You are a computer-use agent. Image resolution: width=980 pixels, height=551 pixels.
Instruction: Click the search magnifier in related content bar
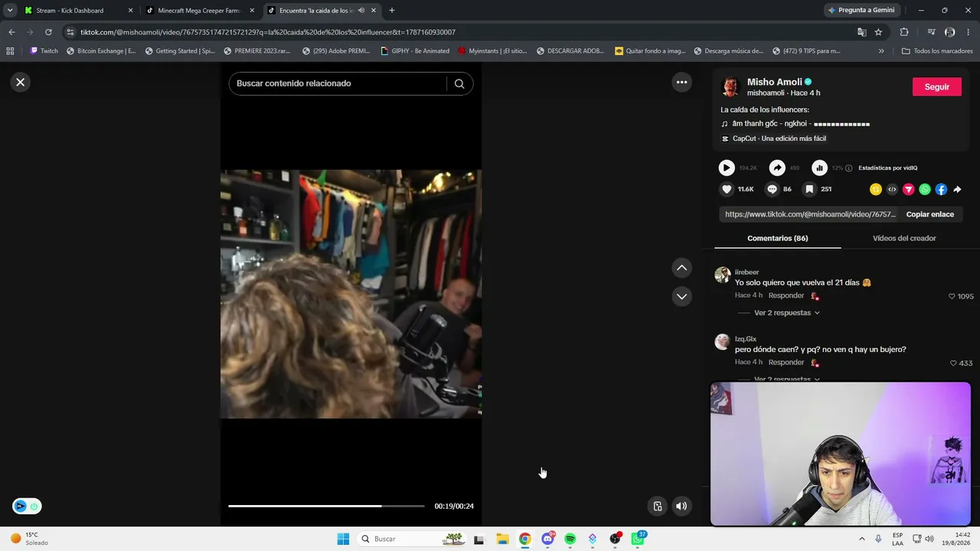click(459, 83)
